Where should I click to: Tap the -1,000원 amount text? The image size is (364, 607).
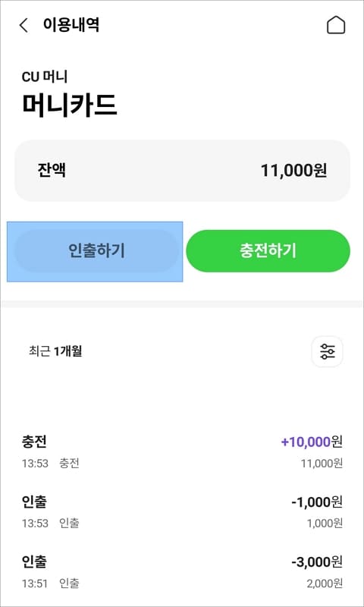pos(317,502)
